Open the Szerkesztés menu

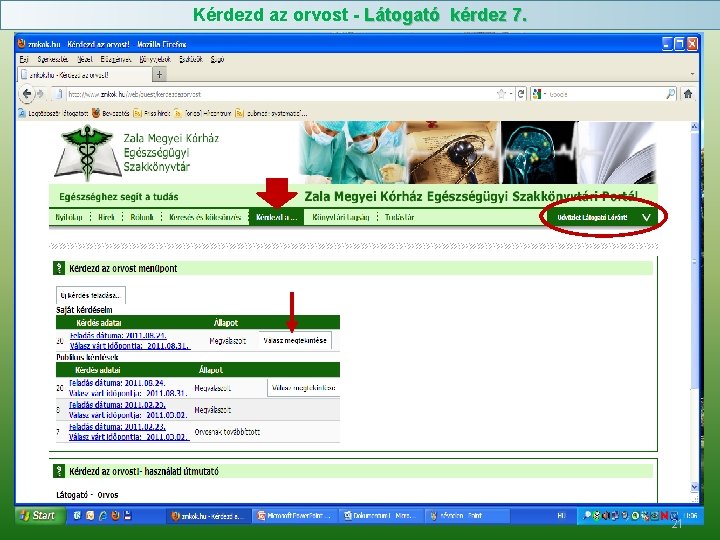coord(53,59)
